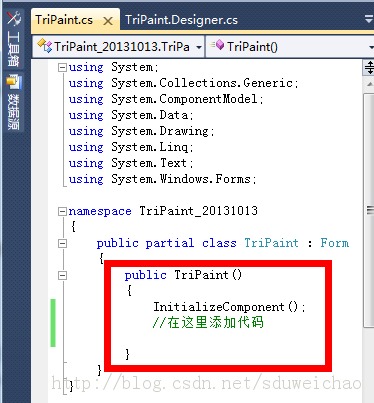The image size is (374, 403).
Task: Collapse the TriPaint() constructor block
Action: click(62, 275)
